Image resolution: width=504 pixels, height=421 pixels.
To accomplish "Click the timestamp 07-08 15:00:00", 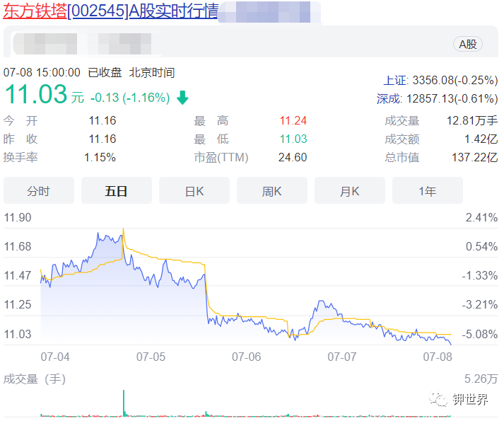I will coord(42,72).
